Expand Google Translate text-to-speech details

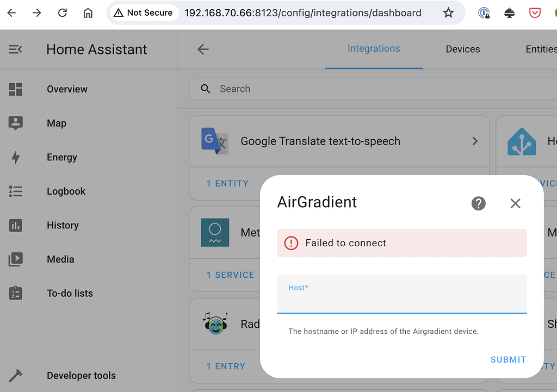[474, 140]
